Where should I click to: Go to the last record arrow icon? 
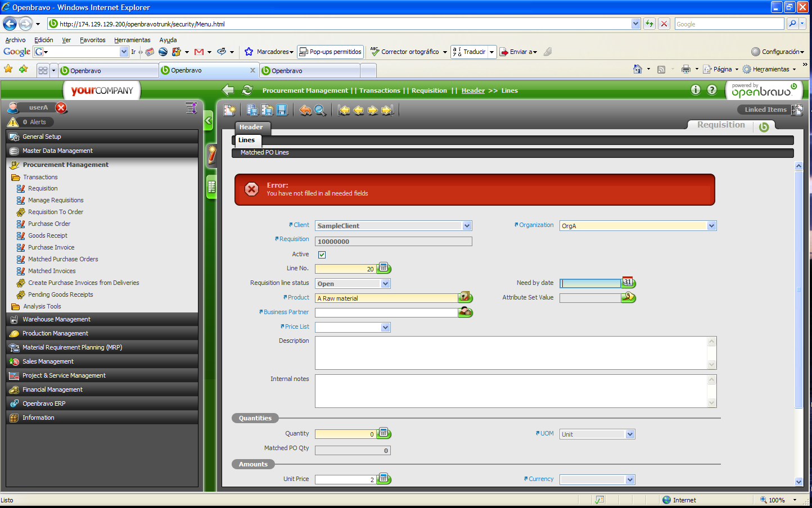click(387, 110)
